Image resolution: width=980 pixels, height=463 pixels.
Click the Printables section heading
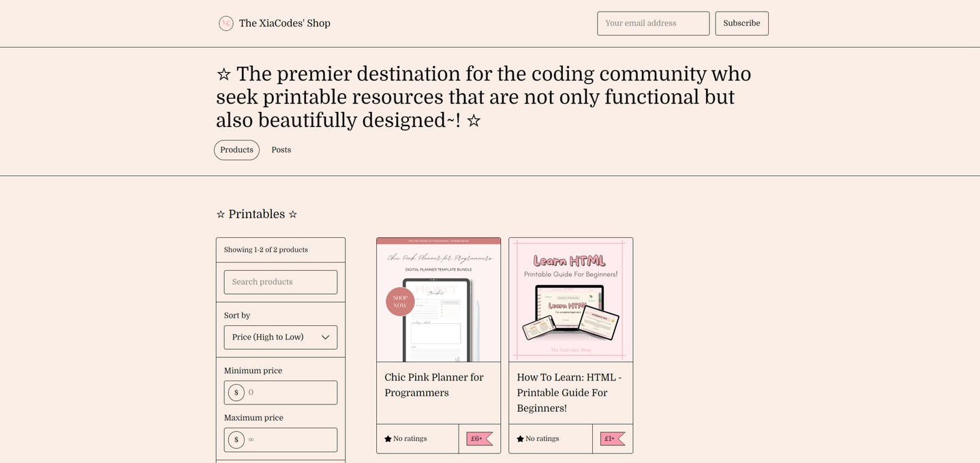point(257,214)
